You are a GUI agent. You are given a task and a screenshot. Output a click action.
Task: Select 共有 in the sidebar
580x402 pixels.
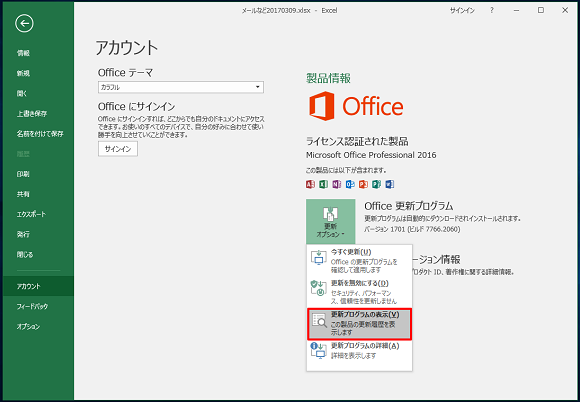pos(23,194)
